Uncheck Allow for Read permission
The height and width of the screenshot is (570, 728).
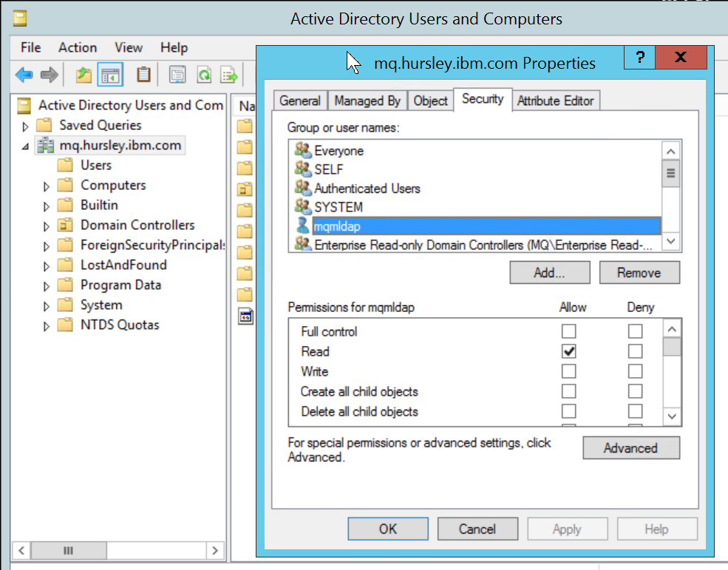tap(569, 351)
